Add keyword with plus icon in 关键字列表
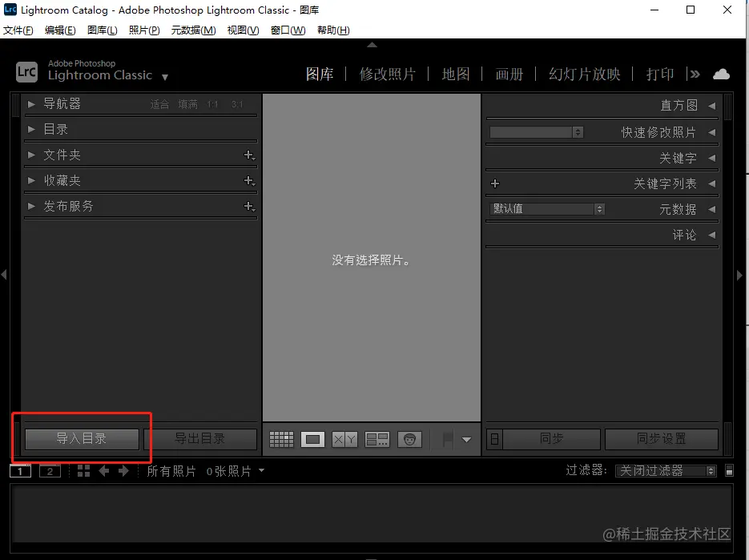The height and width of the screenshot is (560, 749). [x=495, y=183]
